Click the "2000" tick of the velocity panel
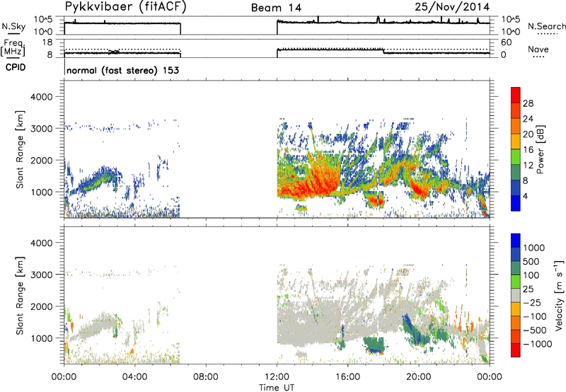566x392 pixels. point(41,306)
